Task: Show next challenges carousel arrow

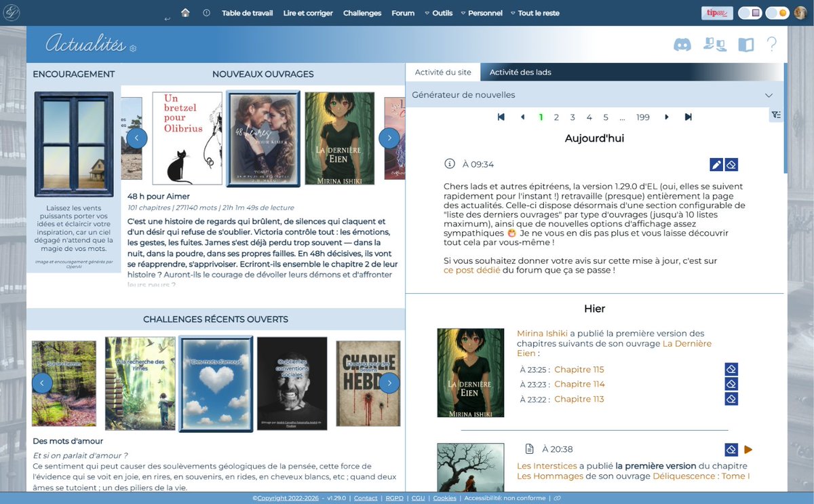Action: coord(389,383)
